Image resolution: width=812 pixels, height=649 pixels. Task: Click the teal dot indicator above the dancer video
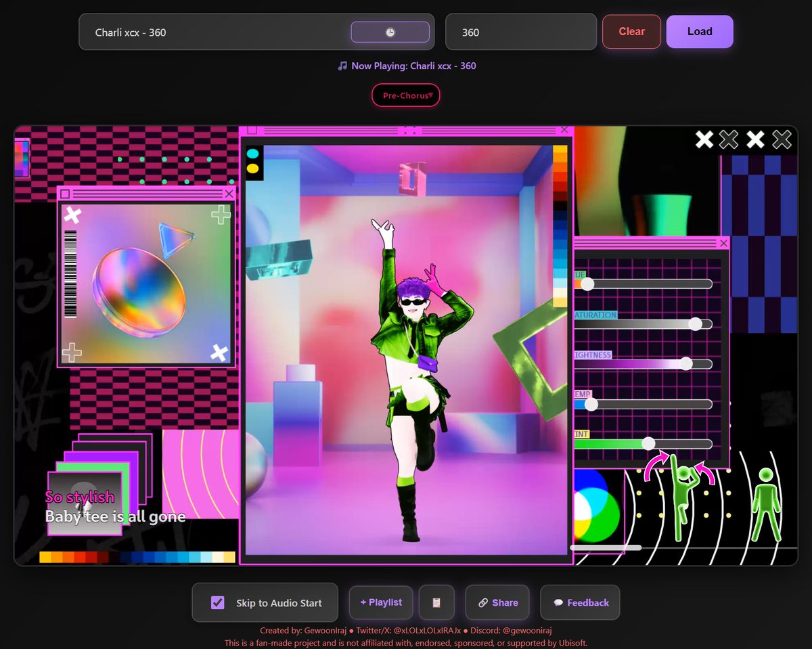click(x=252, y=152)
